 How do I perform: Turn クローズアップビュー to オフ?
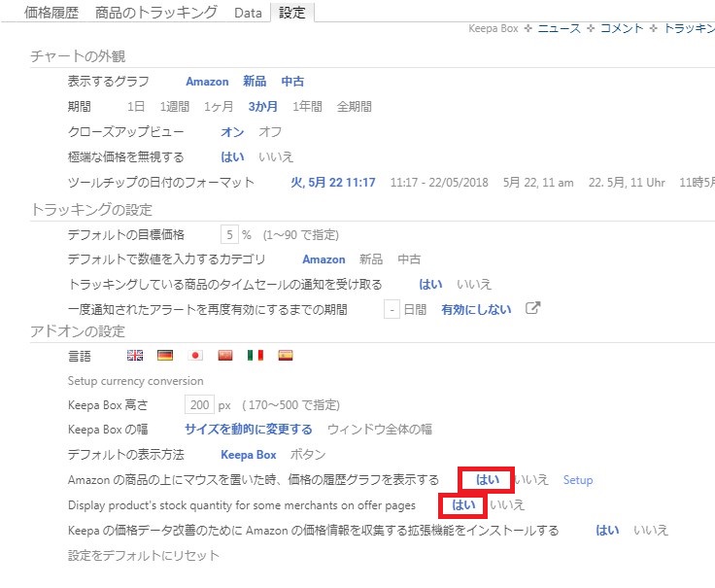(270, 132)
